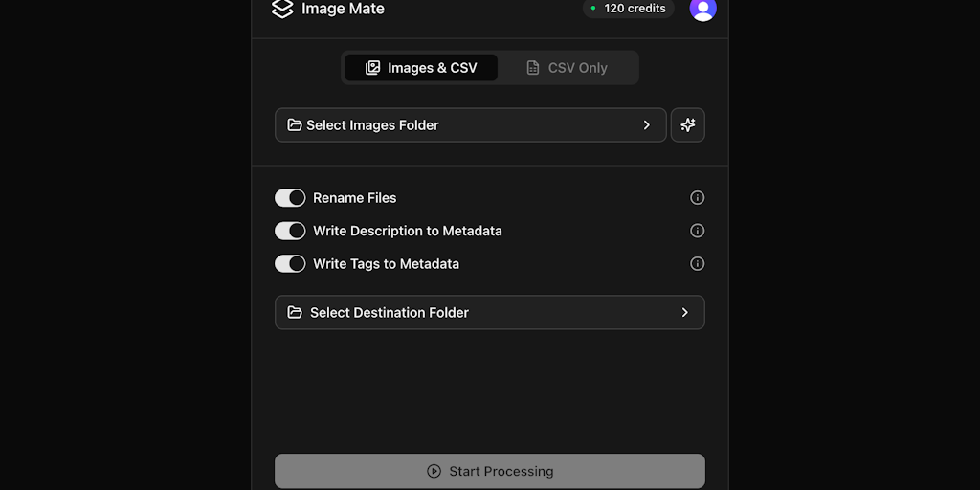
Task: Expand the Select Images Folder chevron
Action: point(647,125)
